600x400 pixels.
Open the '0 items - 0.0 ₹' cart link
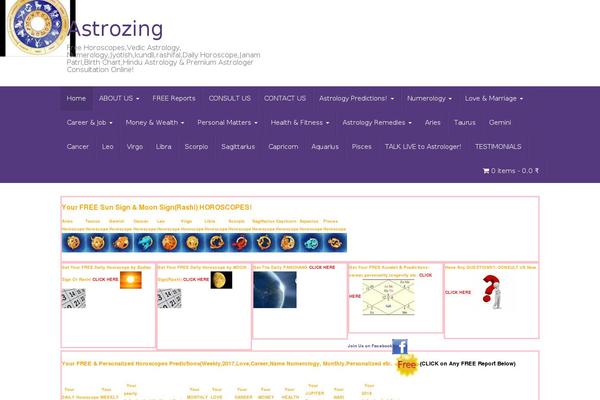tap(511, 171)
